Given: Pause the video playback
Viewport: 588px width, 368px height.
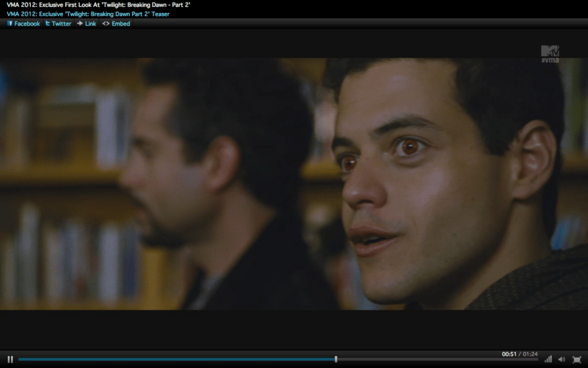Looking at the screenshot, I should pos(10,359).
